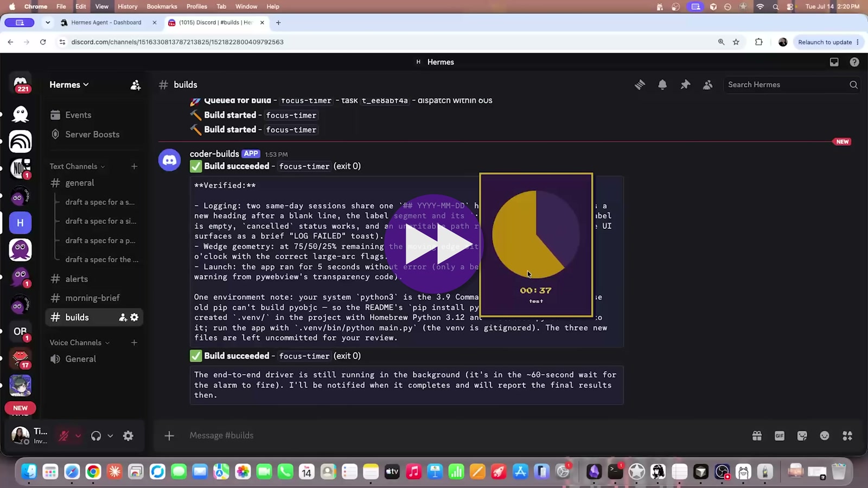
Task: Collapse the Text Channels category
Action: (x=77, y=166)
